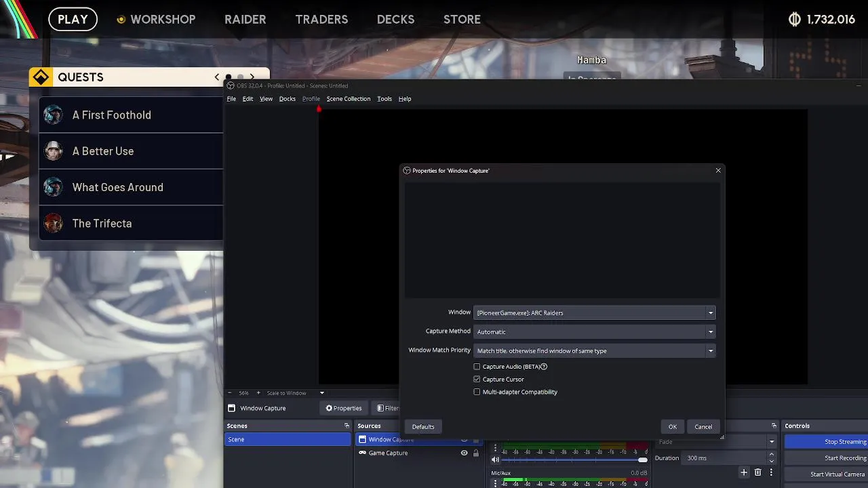Click the yellow notification dot beside WORKSHOP
The width and height of the screenshot is (868, 488).
coord(121,20)
